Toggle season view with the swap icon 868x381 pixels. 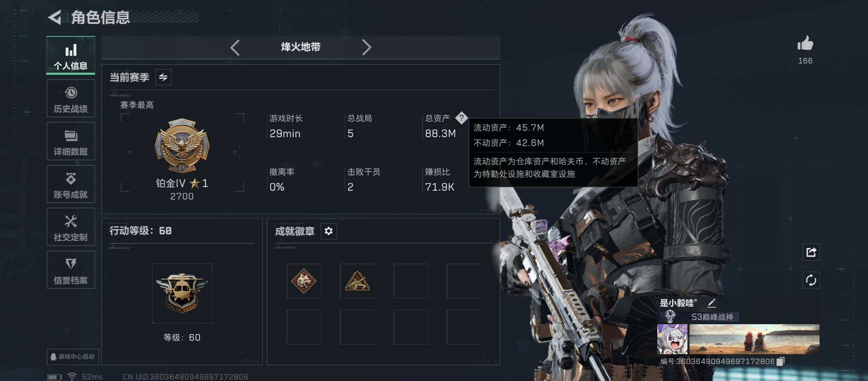pyautogui.click(x=163, y=77)
